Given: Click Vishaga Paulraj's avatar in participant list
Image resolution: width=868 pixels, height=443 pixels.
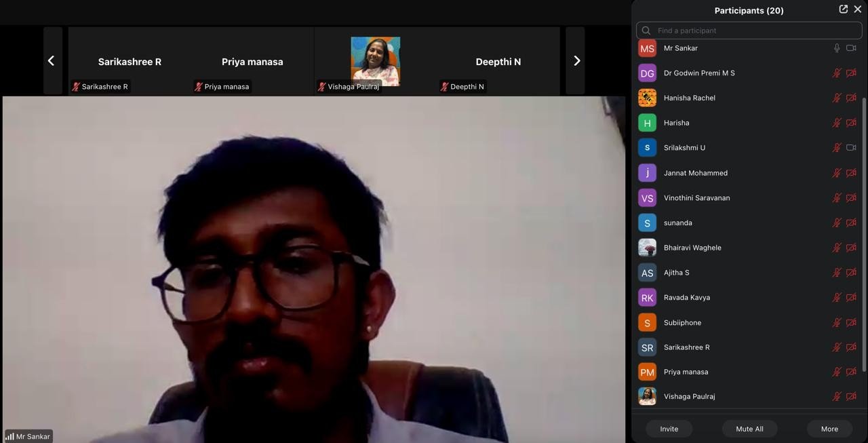Looking at the screenshot, I should 647,396.
